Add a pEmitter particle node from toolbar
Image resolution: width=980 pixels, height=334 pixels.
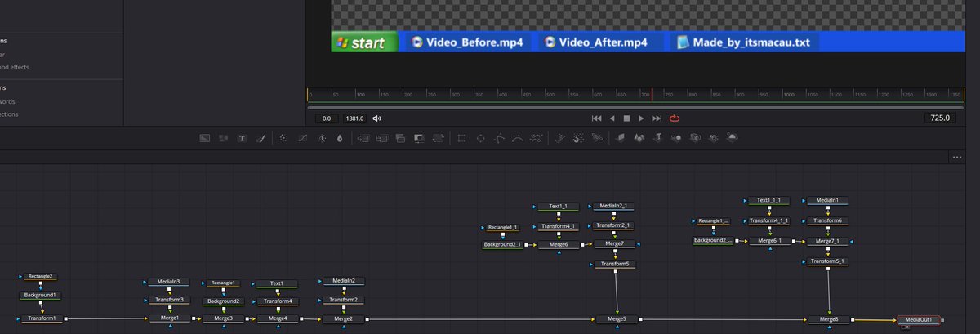tap(560, 138)
